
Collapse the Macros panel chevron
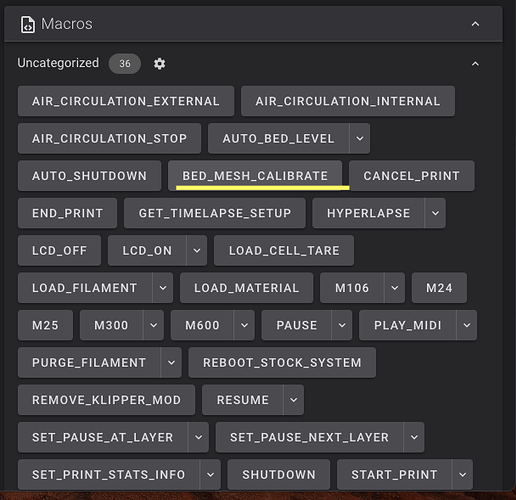475,24
